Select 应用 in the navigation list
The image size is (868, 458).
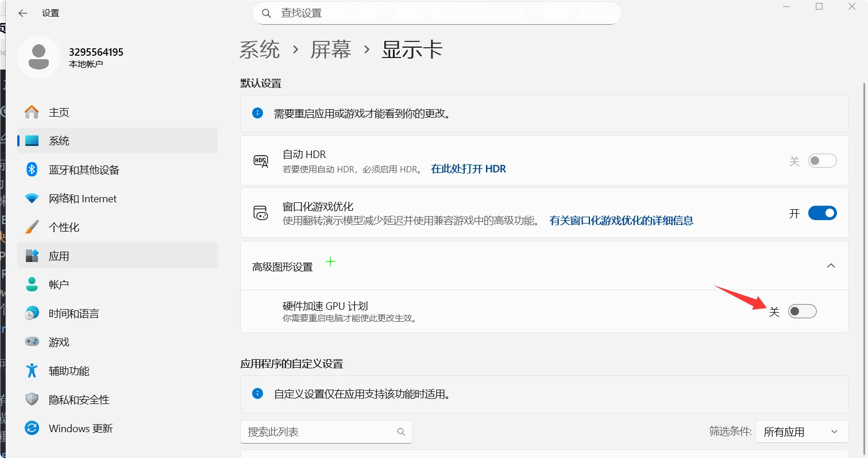(x=59, y=255)
